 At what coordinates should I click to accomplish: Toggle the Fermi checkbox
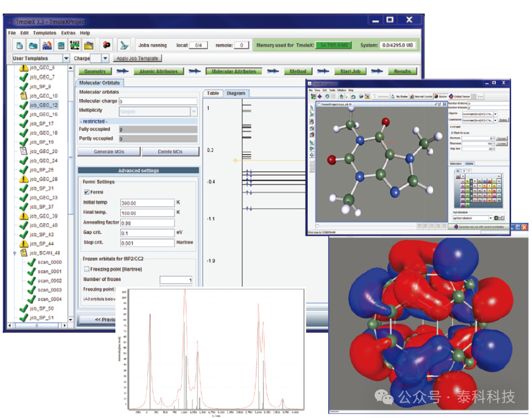[x=86, y=192]
